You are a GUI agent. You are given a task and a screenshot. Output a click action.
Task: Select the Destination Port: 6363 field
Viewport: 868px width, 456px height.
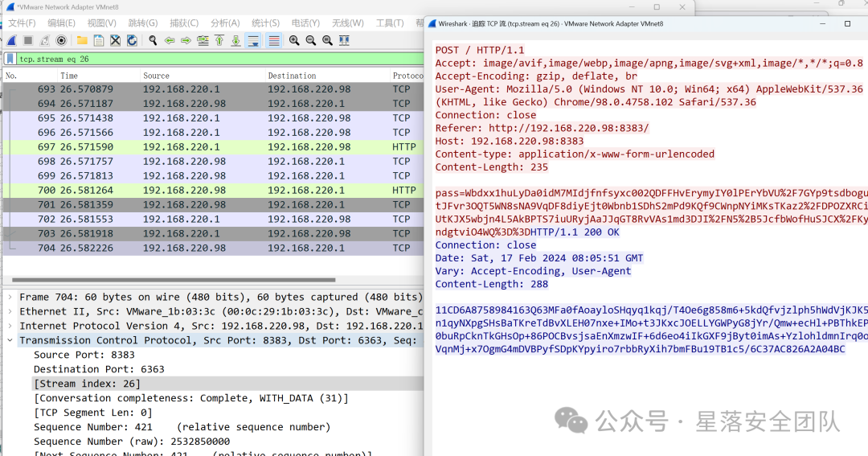click(99, 369)
